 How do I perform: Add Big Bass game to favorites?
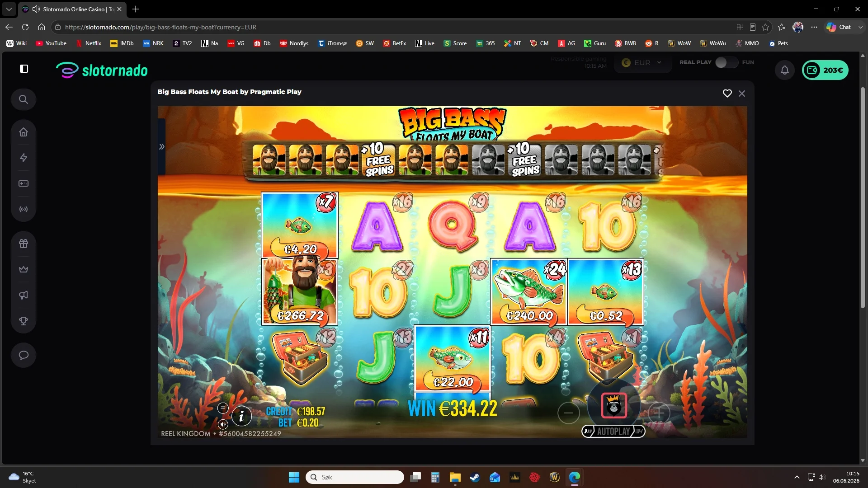(727, 94)
